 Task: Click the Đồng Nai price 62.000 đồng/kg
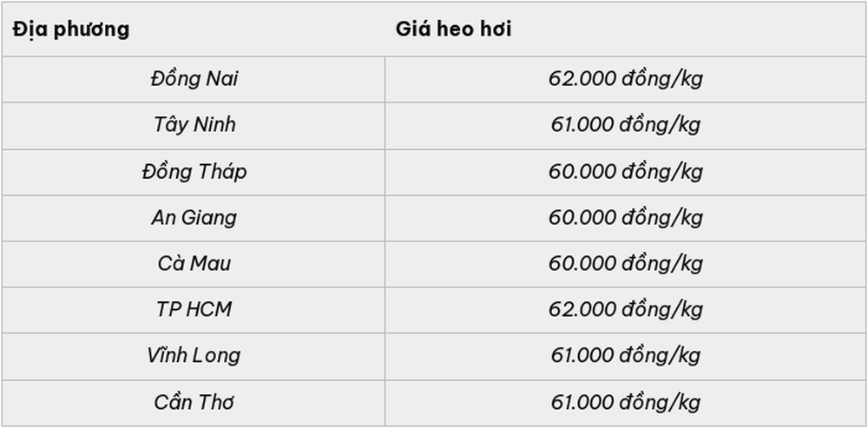coord(626,79)
